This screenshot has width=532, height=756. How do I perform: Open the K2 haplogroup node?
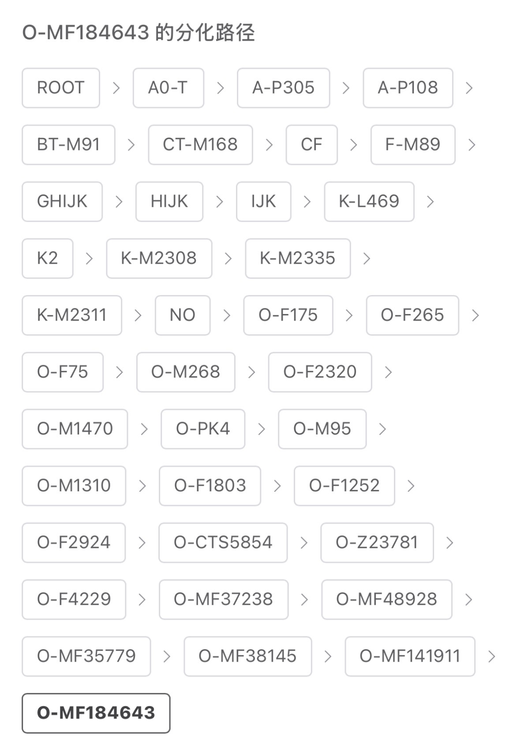(x=48, y=258)
